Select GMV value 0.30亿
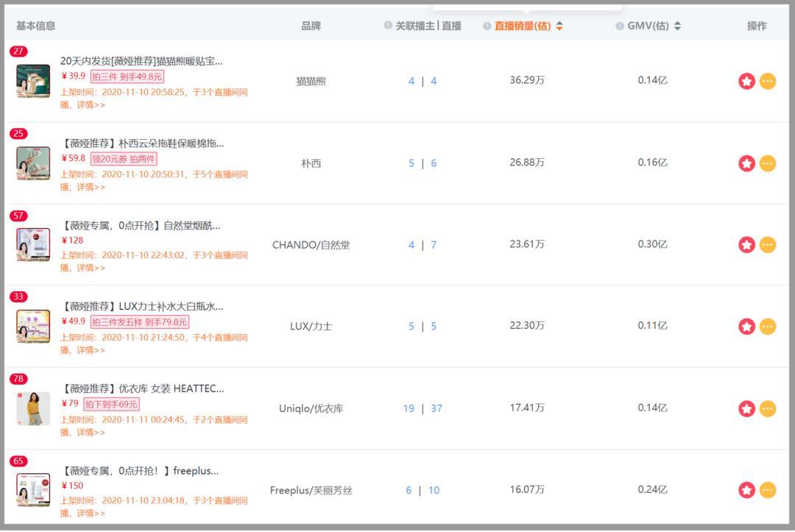The height and width of the screenshot is (532, 795). pyautogui.click(x=652, y=244)
